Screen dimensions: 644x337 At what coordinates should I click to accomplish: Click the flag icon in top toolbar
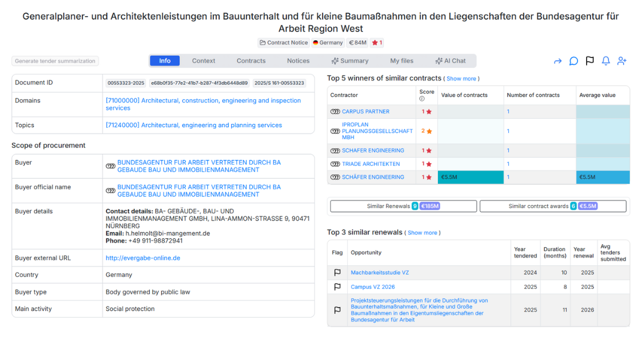[x=590, y=61]
